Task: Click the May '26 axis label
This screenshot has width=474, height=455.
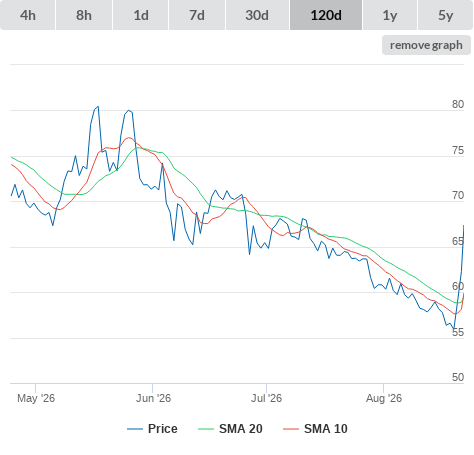Action: click(36, 398)
